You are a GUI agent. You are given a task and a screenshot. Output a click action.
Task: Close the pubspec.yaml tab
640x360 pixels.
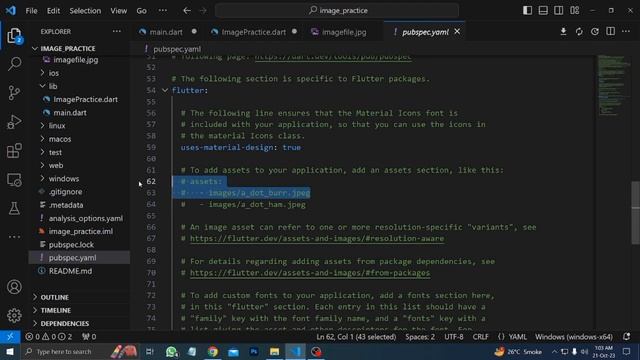[457, 31]
